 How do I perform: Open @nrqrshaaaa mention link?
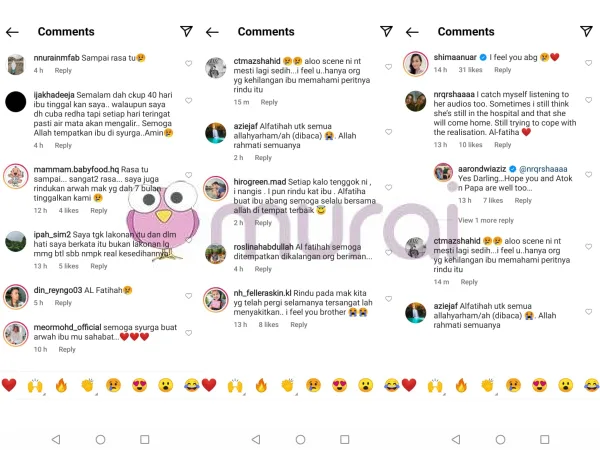[x=543, y=169]
